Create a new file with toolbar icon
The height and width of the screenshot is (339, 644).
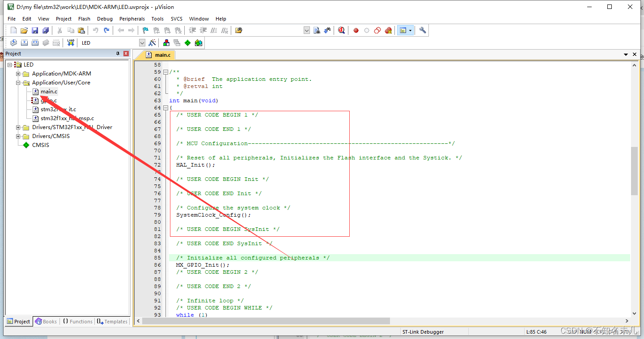click(13, 30)
